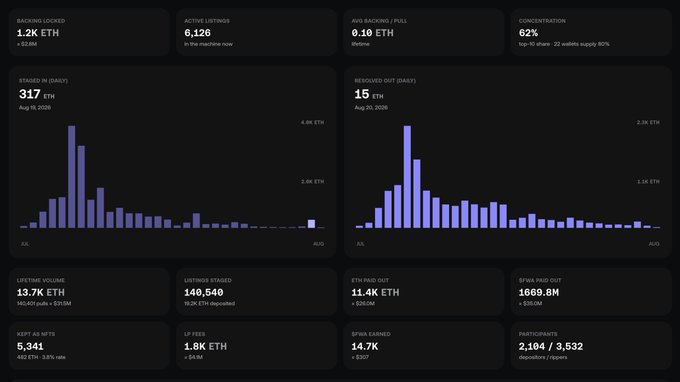This screenshot has height=382, width=680.
Task: Click the tallest bar in Staged In chart
Action: 72,177
